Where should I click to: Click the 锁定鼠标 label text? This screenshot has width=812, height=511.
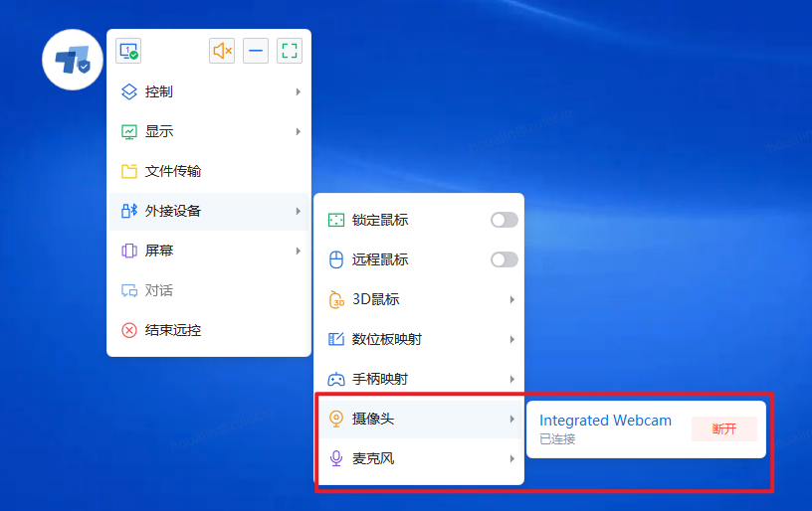click(380, 220)
